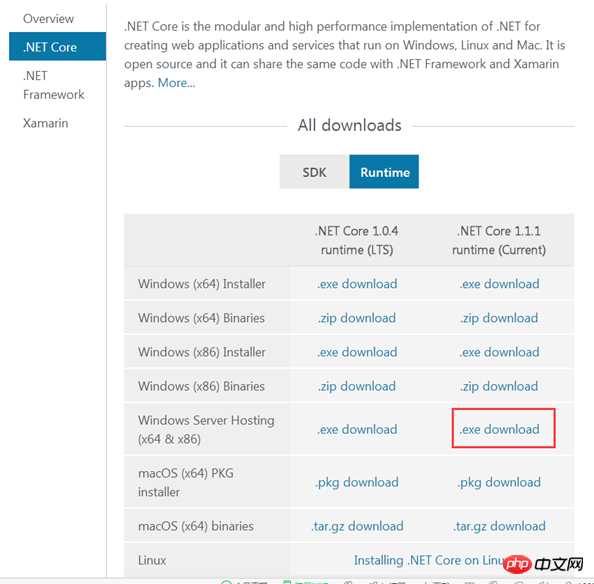This screenshot has height=584, width=594.
Task: Download 1.1.1 Windows x64 Binaries zip
Action: pyautogui.click(x=499, y=318)
